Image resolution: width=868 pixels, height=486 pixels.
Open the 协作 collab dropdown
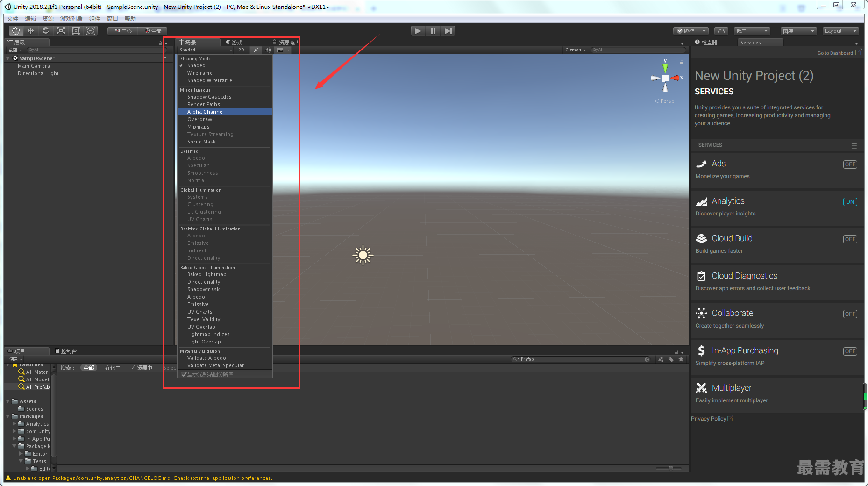point(691,31)
